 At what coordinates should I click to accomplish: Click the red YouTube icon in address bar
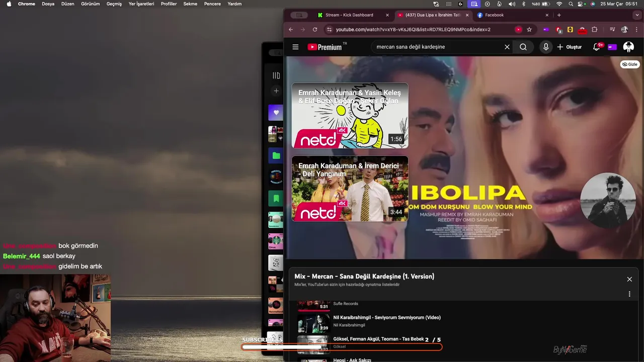(518, 30)
